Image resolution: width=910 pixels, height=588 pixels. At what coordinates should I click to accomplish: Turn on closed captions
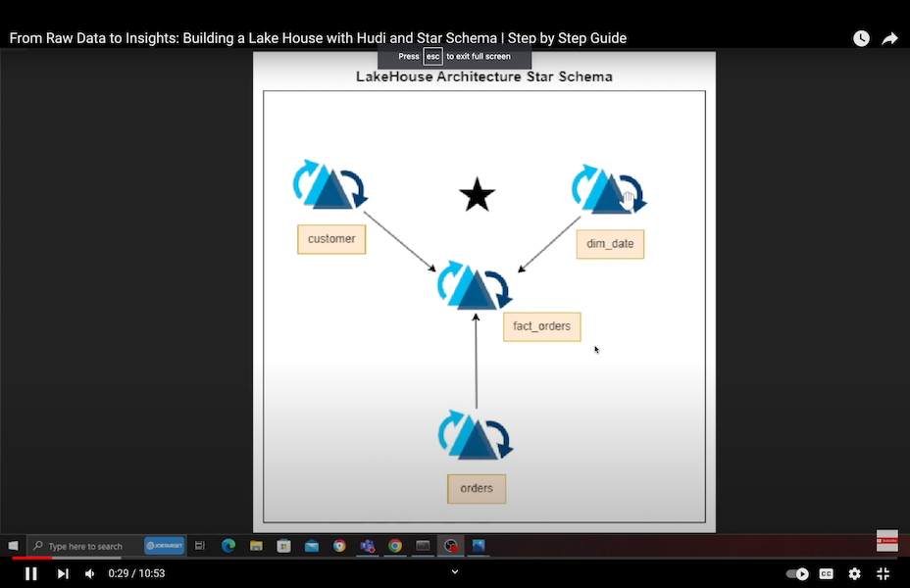[x=826, y=573]
